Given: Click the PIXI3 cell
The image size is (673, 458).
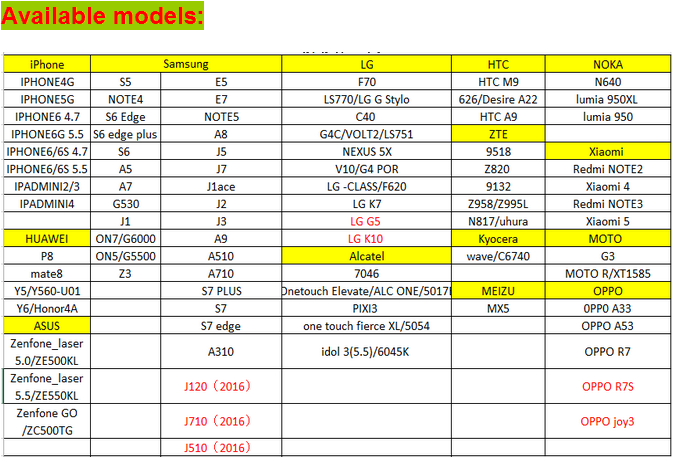Looking at the screenshot, I should (x=367, y=309).
